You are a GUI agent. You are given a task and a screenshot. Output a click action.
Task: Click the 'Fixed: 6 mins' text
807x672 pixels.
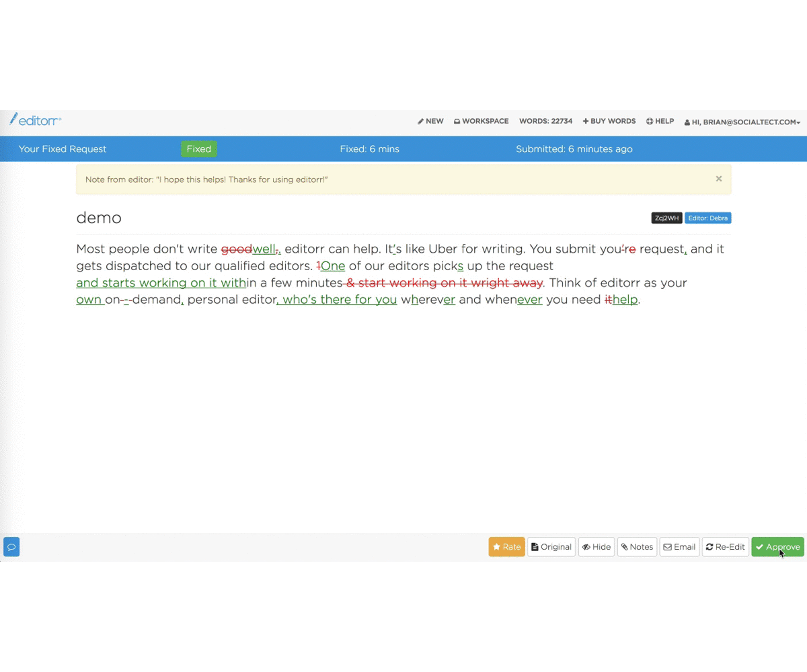tap(370, 149)
